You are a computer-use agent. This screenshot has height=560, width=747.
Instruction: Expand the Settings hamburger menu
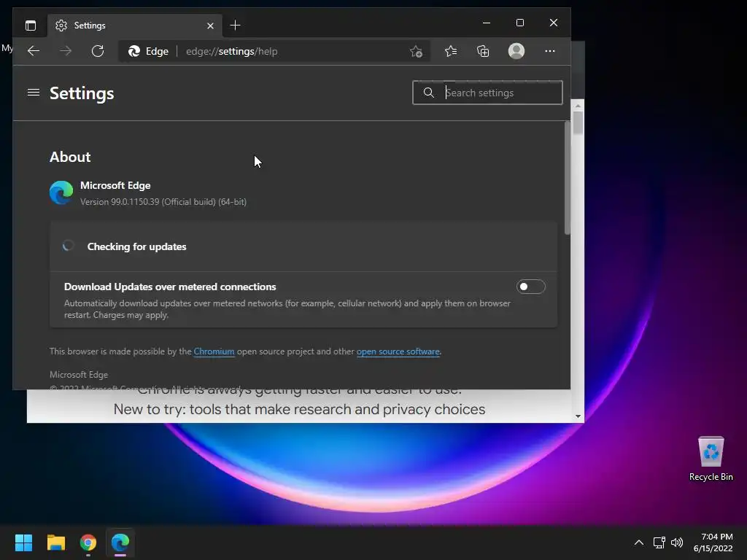pyautogui.click(x=34, y=93)
